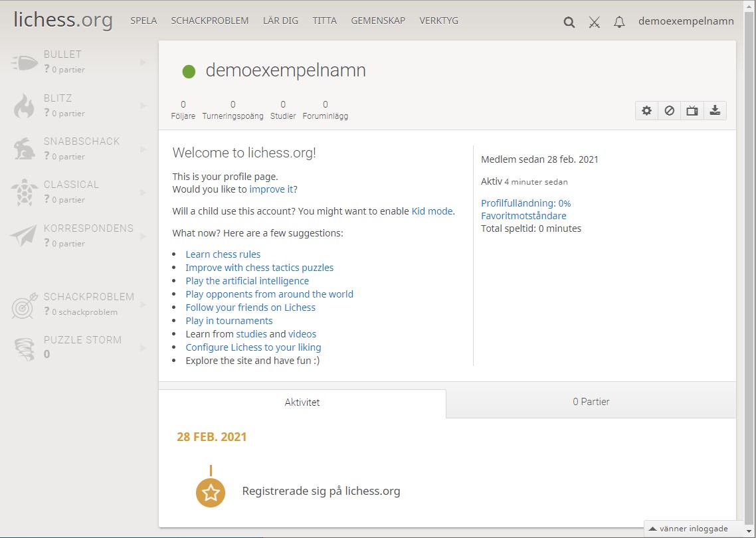Image resolution: width=756 pixels, height=538 pixels.
Task: Open challenges crossed swords icon
Action: tap(595, 22)
